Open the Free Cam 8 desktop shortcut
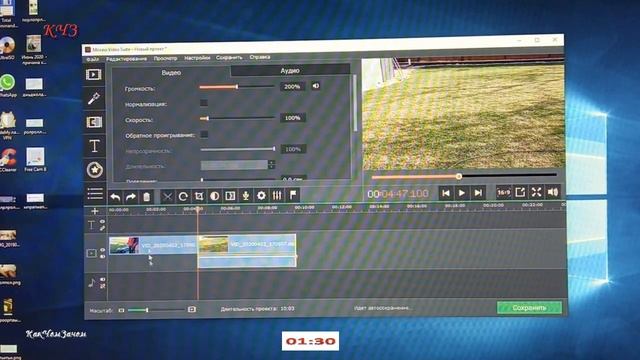The image size is (640, 360). [x=35, y=160]
